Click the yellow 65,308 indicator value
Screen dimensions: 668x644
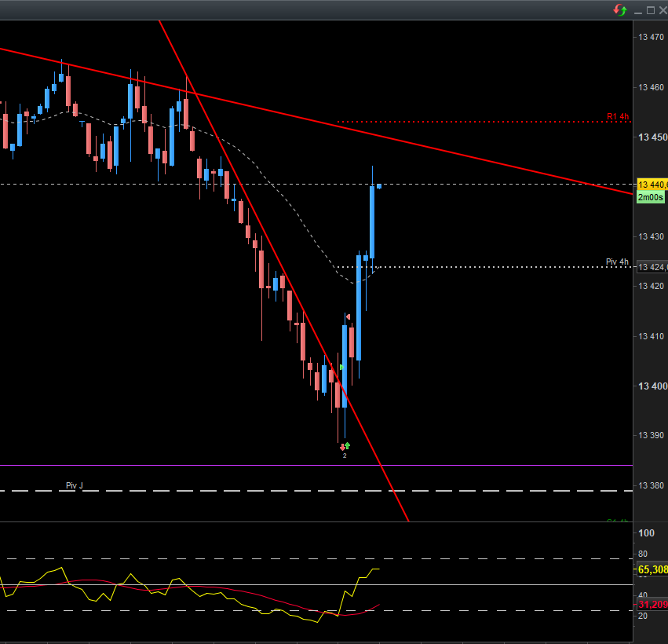[652, 569]
